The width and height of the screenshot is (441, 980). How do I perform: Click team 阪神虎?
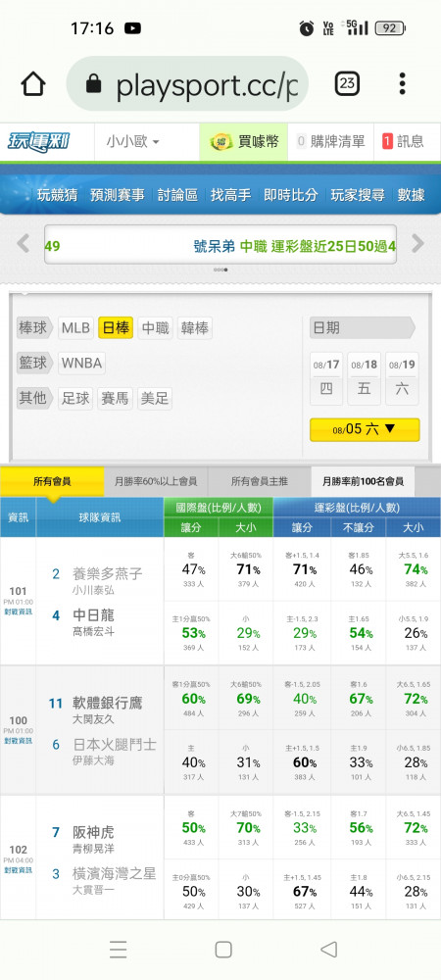(x=94, y=832)
